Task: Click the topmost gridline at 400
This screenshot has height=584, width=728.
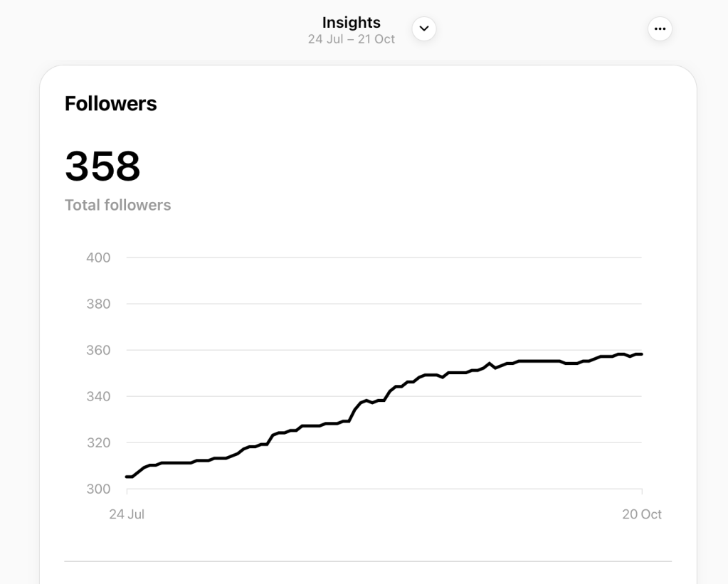Action: pos(384,258)
